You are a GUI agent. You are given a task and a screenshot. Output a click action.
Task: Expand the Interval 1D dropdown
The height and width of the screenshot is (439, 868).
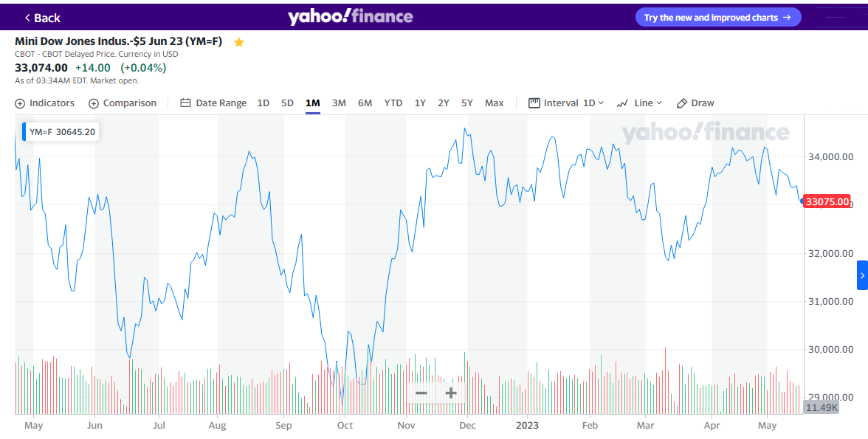(566, 103)
